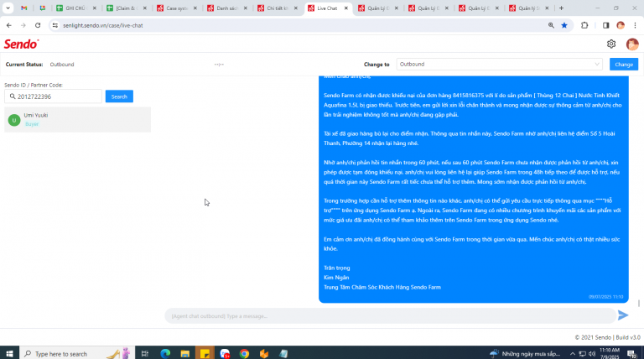Click the Kim Ngân signature line
644x359 pixels.
click(336, 278)
